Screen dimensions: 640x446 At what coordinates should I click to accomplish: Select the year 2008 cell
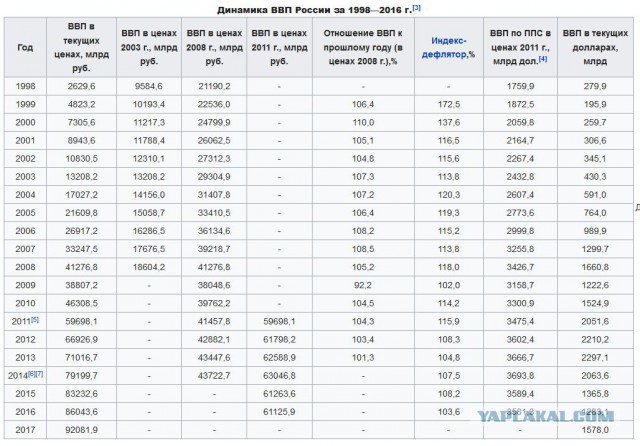click(25, 267)
